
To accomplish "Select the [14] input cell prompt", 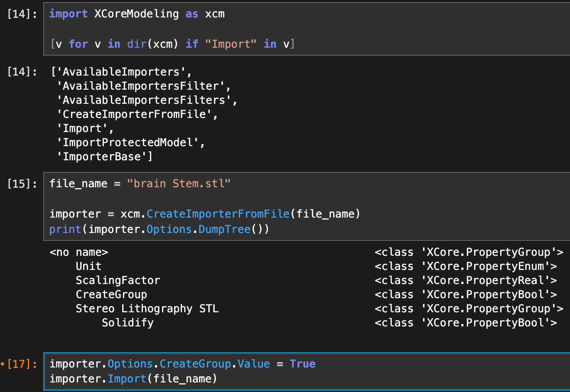I will click(22, 14).
